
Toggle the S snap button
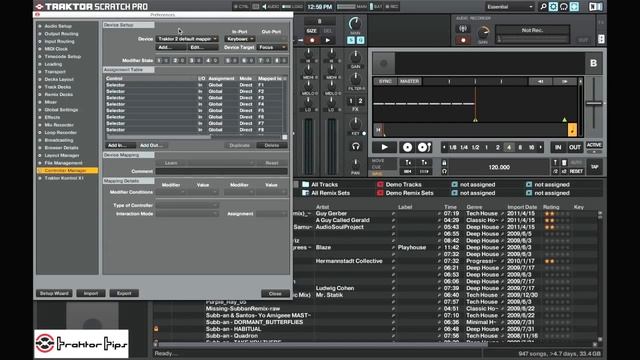point(351,40)
